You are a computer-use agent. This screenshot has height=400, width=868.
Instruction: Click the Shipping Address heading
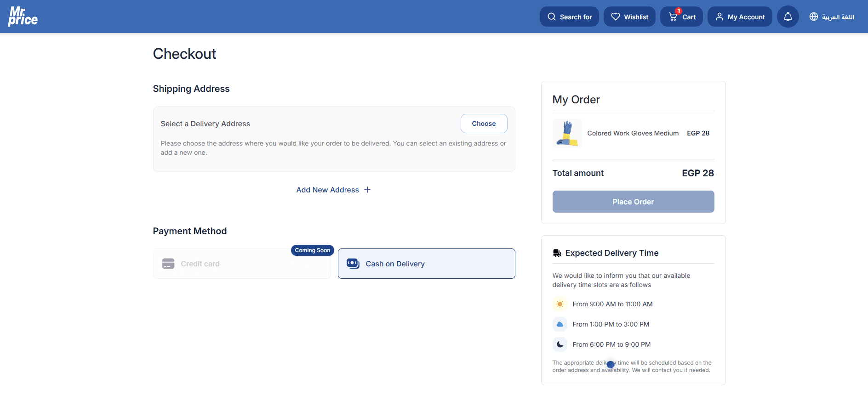click(x=191, y=89)
